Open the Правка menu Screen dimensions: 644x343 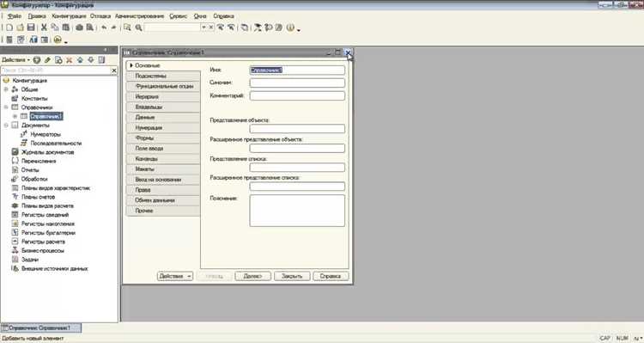click(37, 16)
